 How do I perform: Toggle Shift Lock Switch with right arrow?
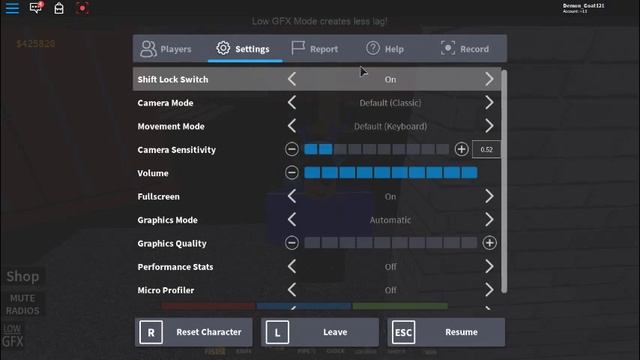click(x=489, y=79)
